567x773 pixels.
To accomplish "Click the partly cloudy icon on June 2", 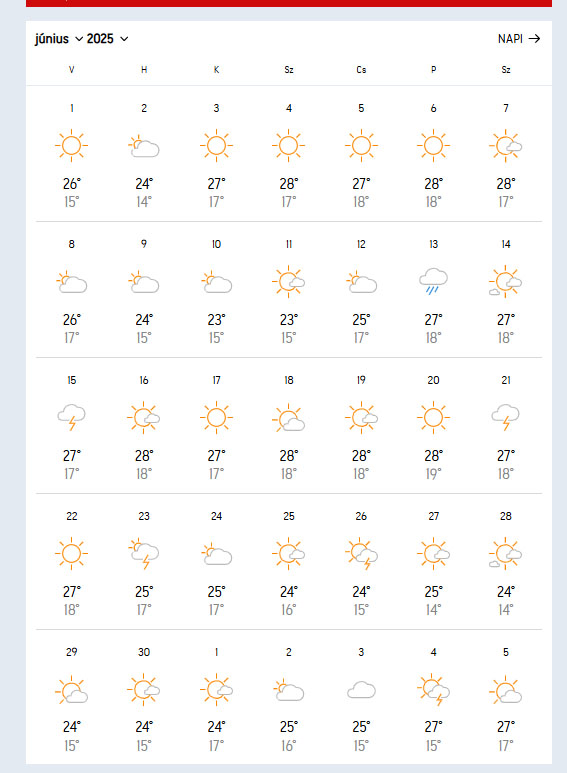I will click(144, 146).
